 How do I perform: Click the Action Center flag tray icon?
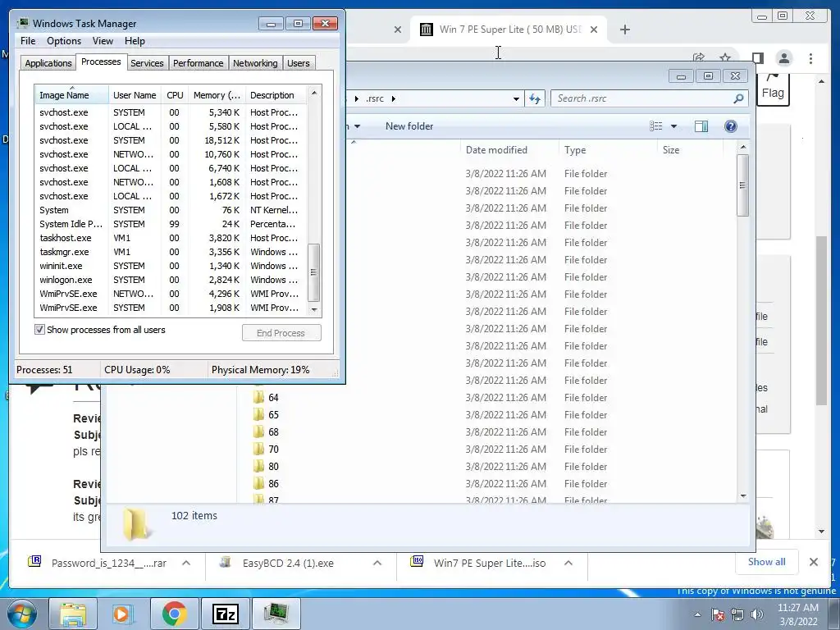[x=718, y=614]
